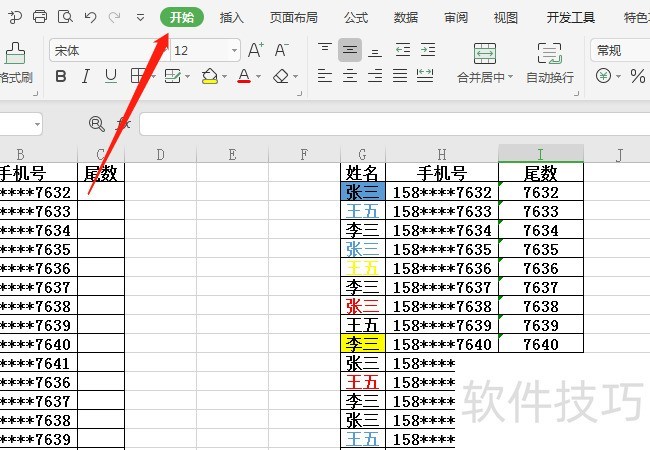Viewport: 650px width, 450px height.
Task: Select column D header
Action: coord(160,155)
